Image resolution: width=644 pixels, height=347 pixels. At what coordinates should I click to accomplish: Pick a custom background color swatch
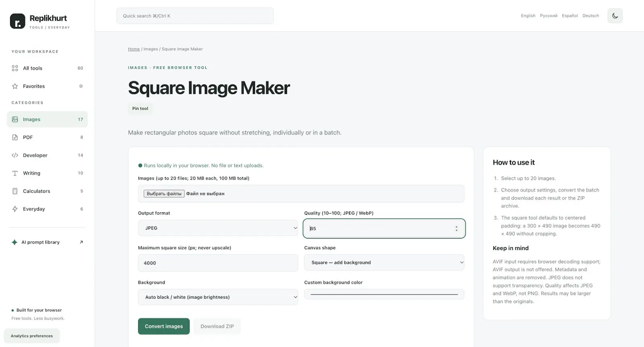tap(384, 294)
